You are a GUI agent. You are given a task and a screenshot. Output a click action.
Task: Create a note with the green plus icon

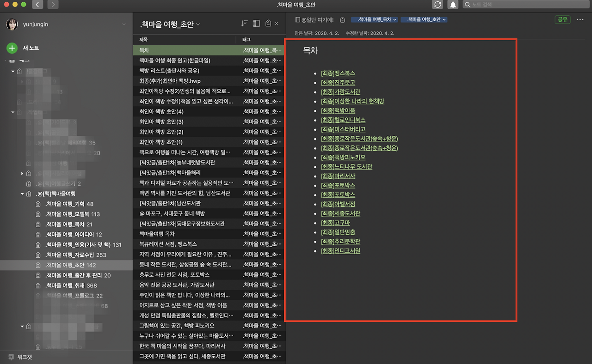12,48
